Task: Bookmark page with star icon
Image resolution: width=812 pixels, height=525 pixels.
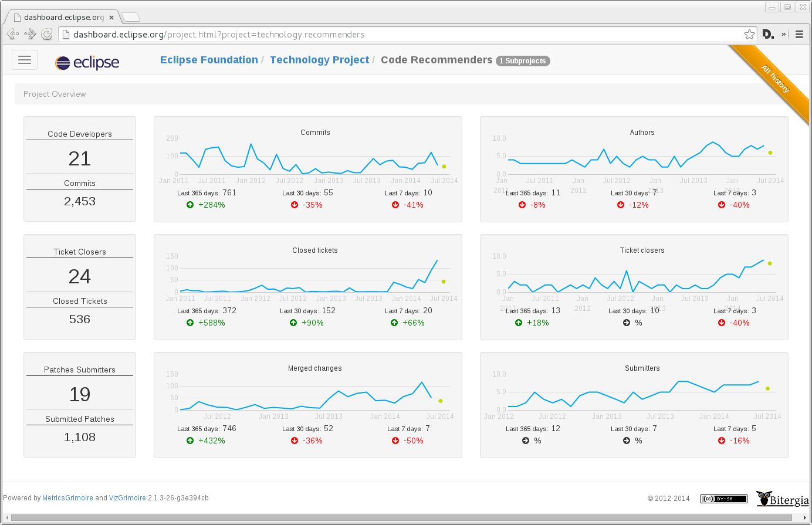Action: [749, 35]
